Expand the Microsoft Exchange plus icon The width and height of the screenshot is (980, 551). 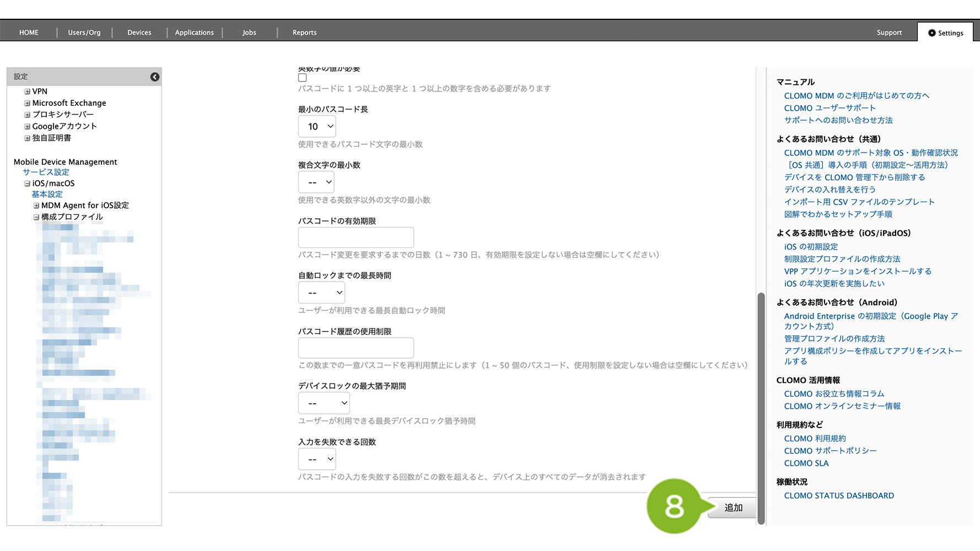point(27,103)
